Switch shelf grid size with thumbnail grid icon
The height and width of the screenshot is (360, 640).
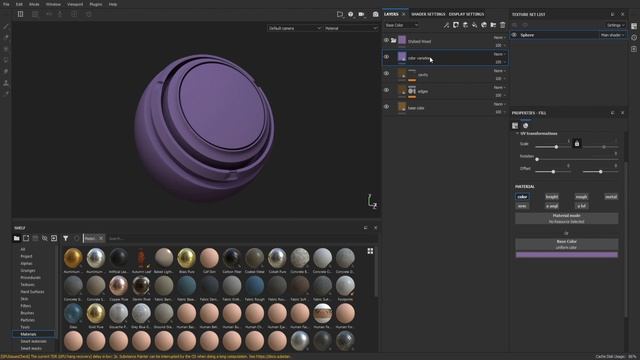pyautogui.click(x=370, y=251)
